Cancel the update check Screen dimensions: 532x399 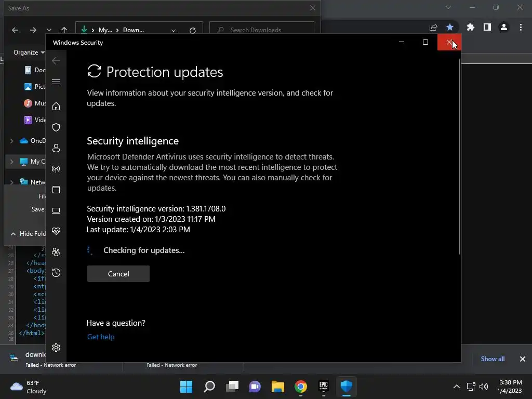click(118, 274)
